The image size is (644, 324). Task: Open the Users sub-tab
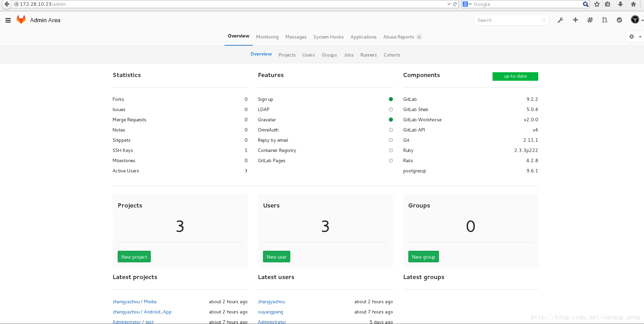coord(309,55)
